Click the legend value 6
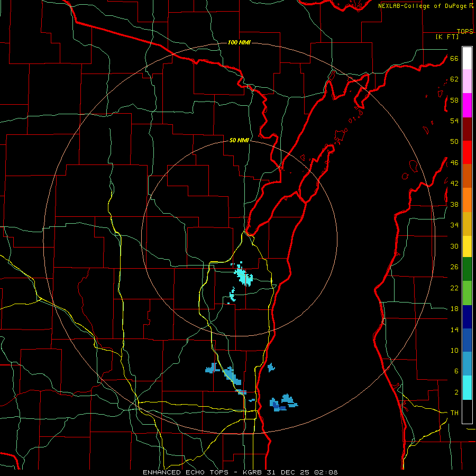 click(x=456, y=371)
